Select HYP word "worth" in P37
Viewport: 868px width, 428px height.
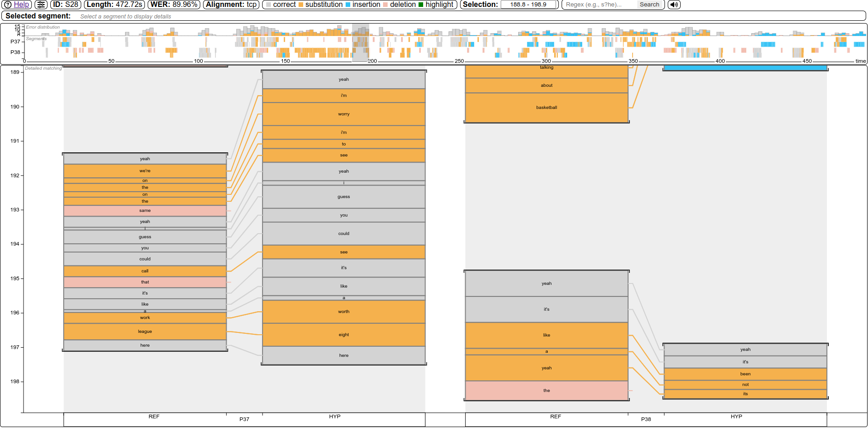click(344, 312)
